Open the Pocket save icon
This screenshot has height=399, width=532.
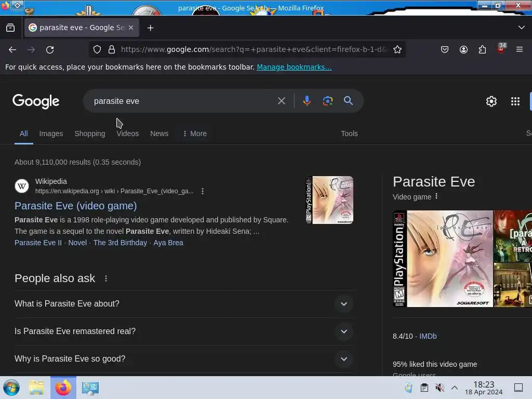445,49
